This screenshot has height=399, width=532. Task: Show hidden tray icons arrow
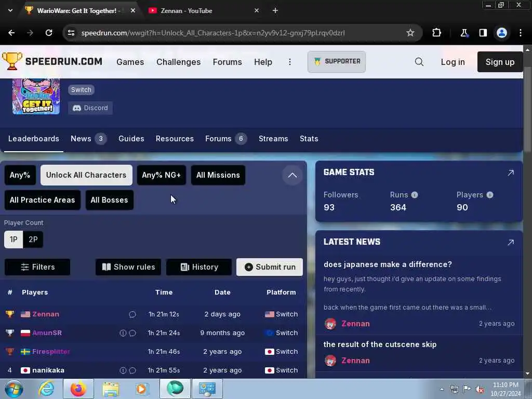click(442, 390)
